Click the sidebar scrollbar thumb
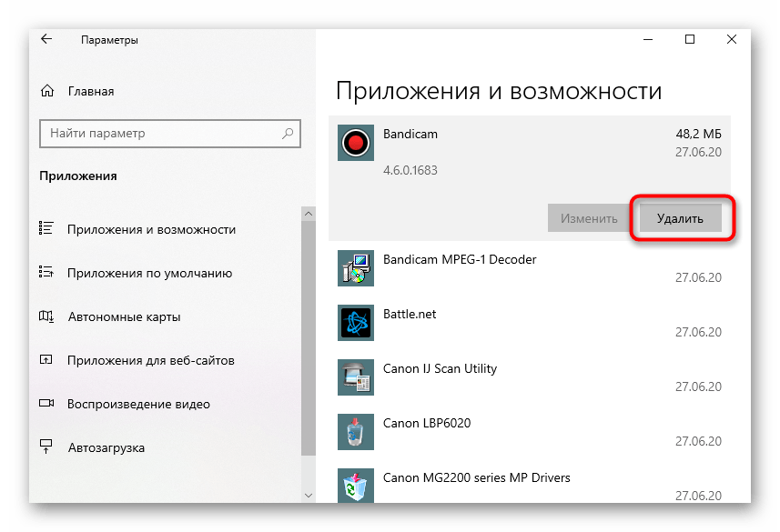This screenshot has height=532, width=780. point(309,338)
